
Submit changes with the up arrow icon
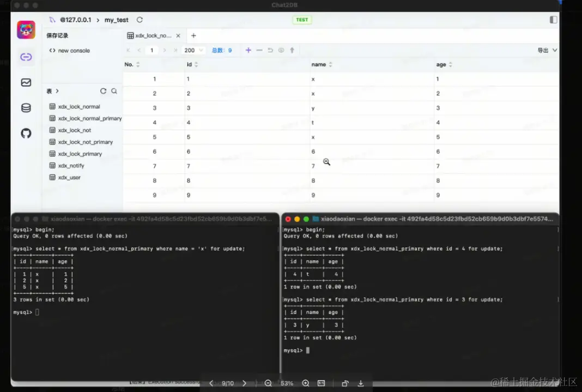[x=292, y=50]
